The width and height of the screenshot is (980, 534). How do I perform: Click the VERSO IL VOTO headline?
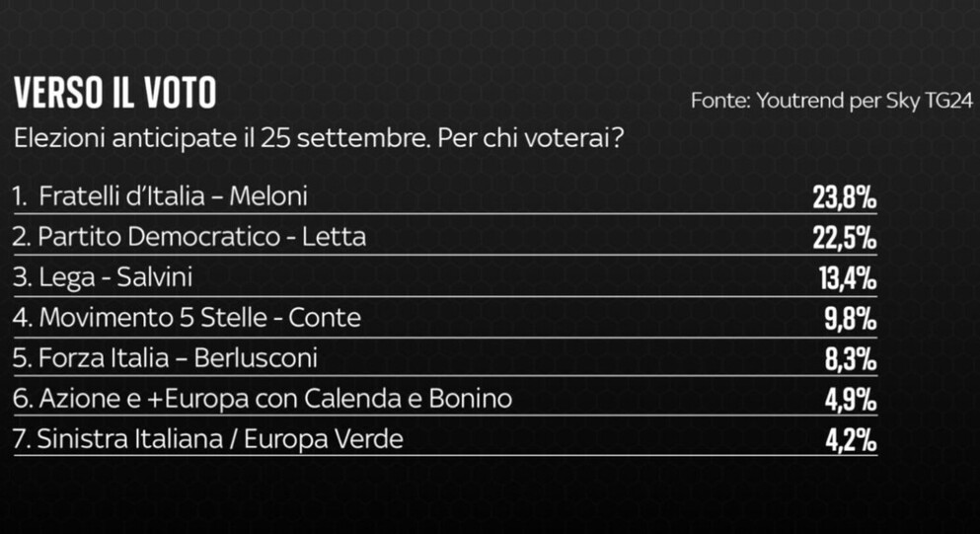pos(115,93)
